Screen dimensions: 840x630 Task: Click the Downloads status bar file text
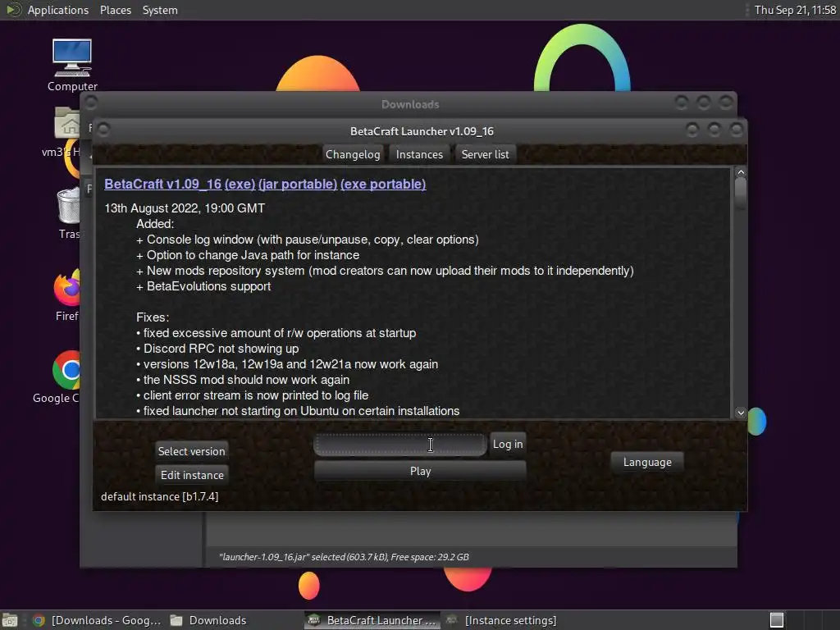point(344,557)
